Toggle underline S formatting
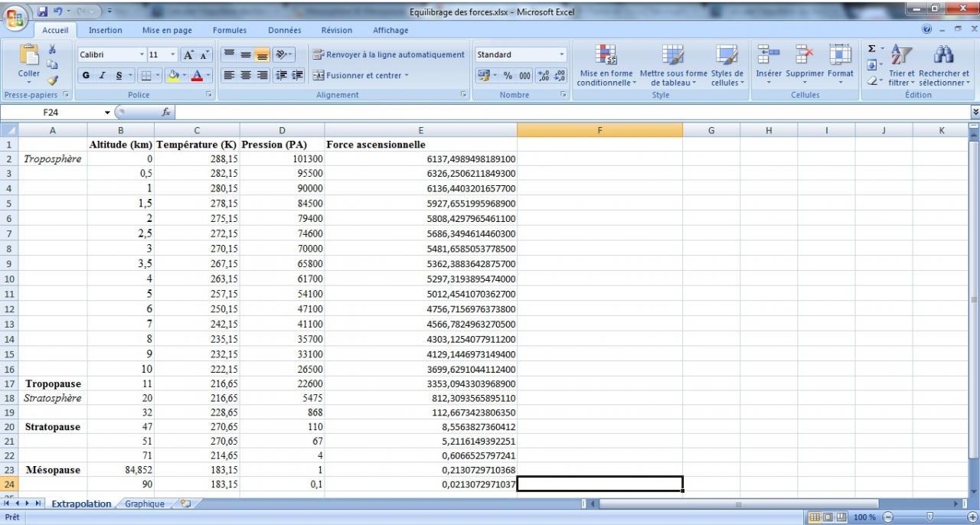 coord(119,76)
